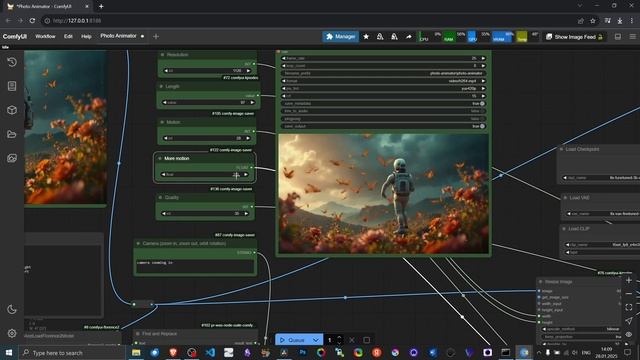Open Visual Studio Code from taskbar
This screenshot has height=360, width=640.
click(210, 352)
